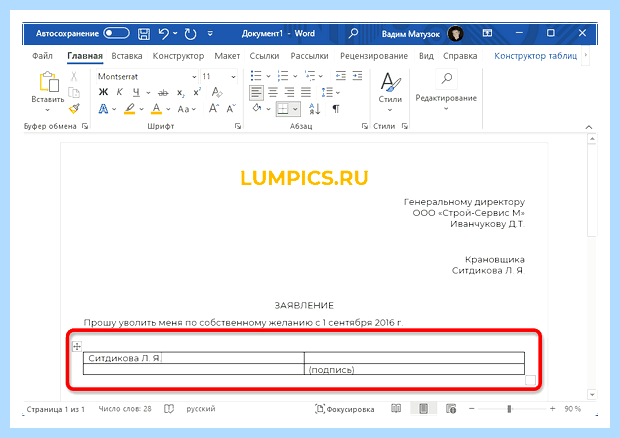The height and width of the screenshot is (438, 620).
Task: Increase font size icon
Action: [x=214, y=108]
